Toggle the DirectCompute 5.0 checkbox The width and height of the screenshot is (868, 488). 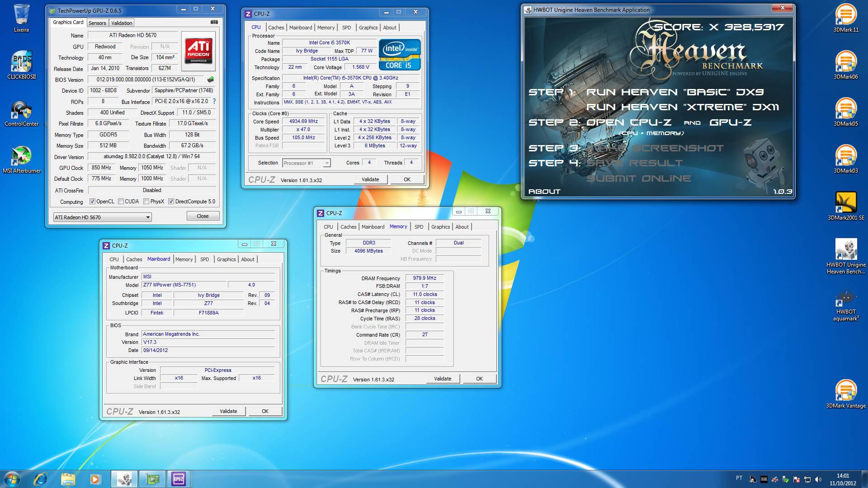(x=171, y=202)
